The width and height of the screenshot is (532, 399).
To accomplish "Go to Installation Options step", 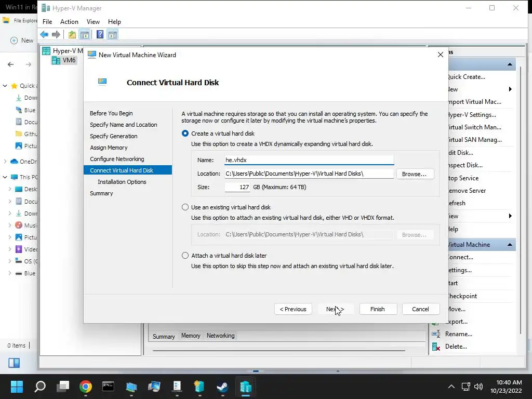I will coord(122,182).
